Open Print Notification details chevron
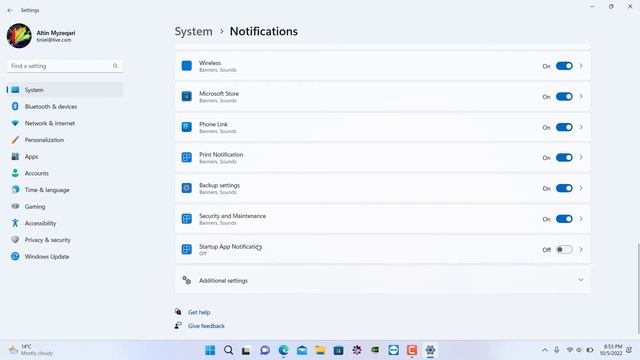The image size is (640, 360). 581,158
